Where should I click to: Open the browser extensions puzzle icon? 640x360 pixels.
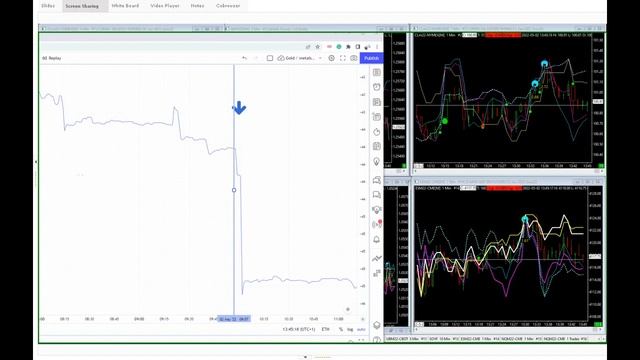point(348,47)
